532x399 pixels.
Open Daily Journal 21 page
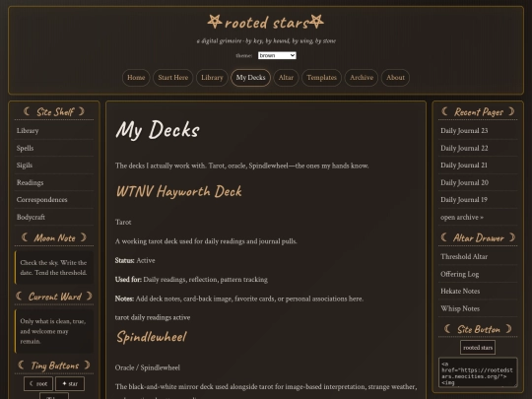pos(478,166)
